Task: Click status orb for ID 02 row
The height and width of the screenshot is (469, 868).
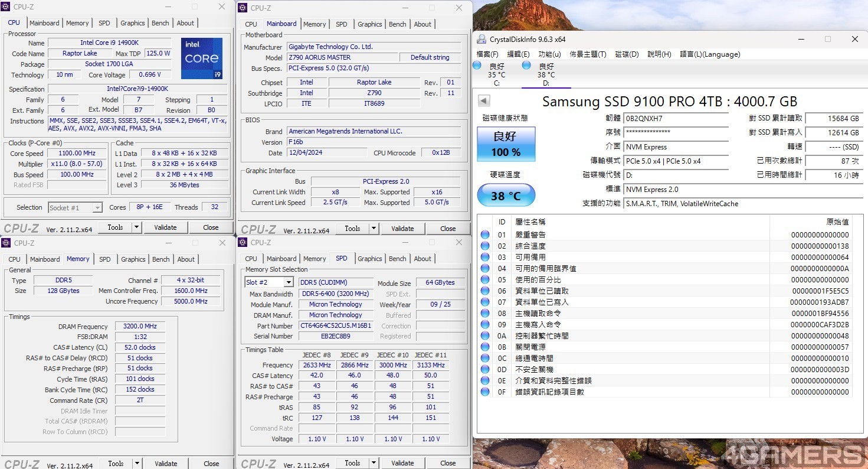Action: pos(485,246)
